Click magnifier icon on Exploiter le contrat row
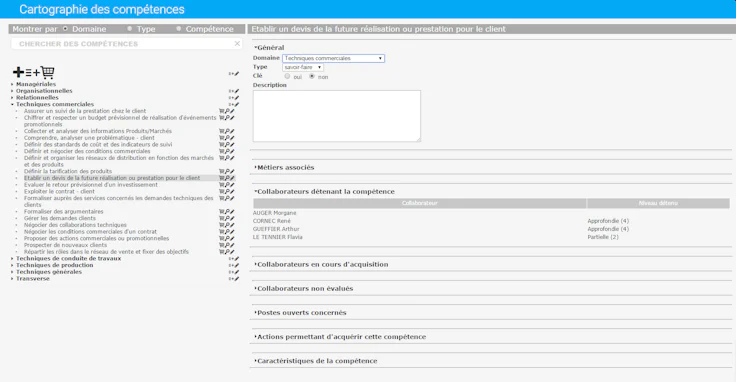Image resolution: width=736 pixels, height=382 pixels. tap(227, 192)
